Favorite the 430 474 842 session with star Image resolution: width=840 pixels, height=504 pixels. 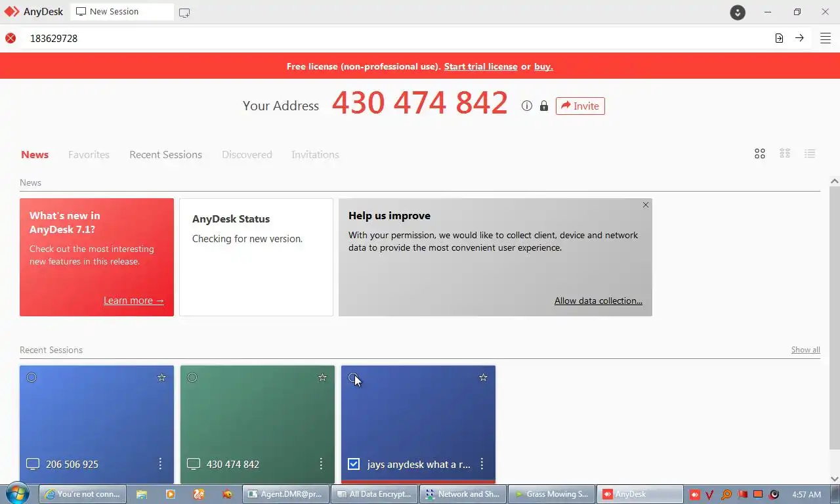pos(322,377)
